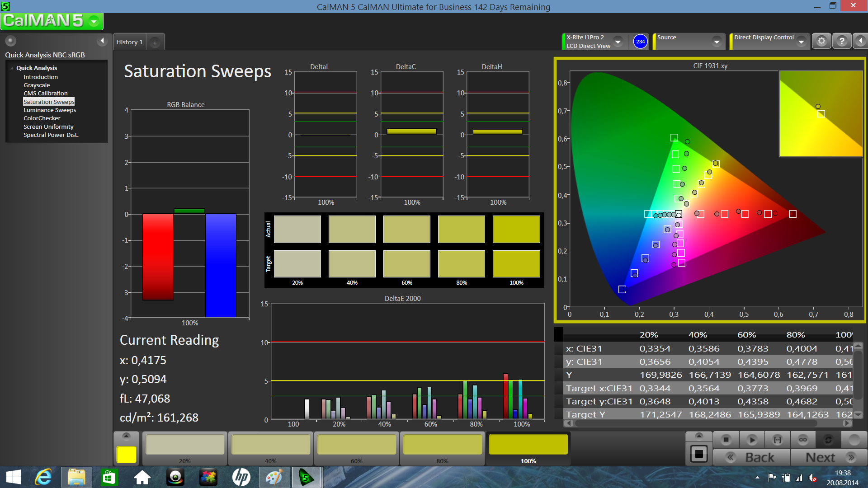Expand the X-Rite i1Pro 2 meter dropdown
Image resolution: width=868 pixels, height=488 pixels.
(618, 42)
